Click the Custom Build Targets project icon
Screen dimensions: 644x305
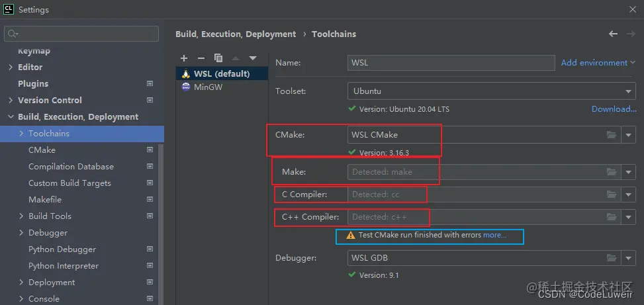coord(150,183)
